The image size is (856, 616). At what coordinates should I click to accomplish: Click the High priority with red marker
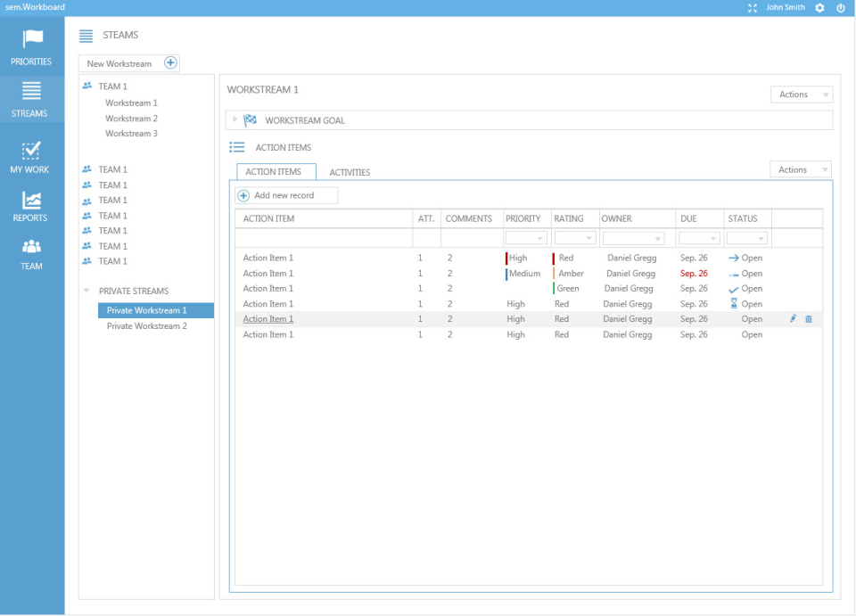click(518, 258)
